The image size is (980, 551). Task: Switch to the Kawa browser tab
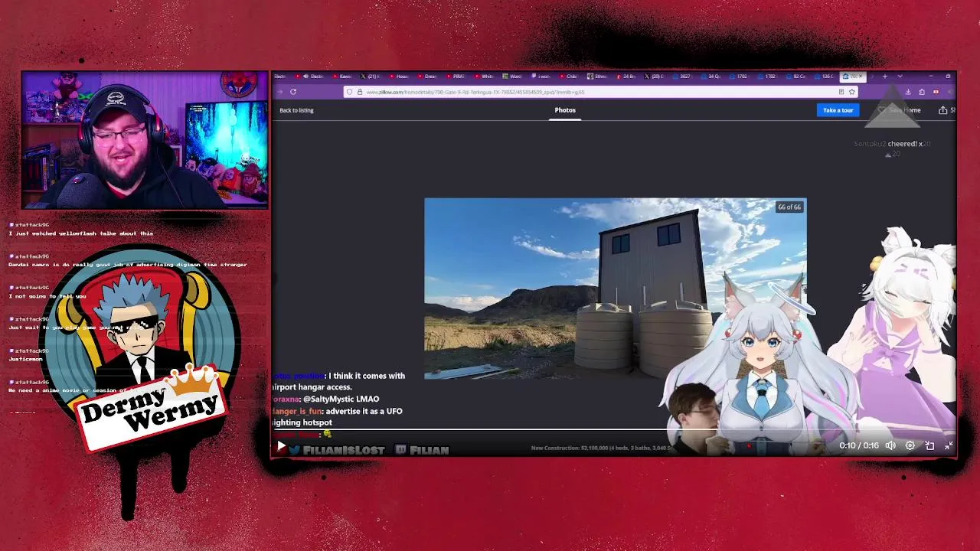click(x=344, y=77)
